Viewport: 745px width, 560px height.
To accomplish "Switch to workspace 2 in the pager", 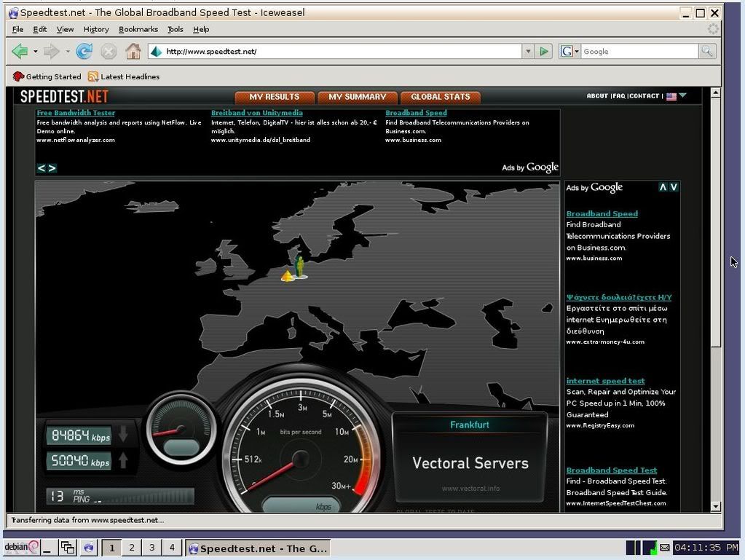I will [132, 548].
